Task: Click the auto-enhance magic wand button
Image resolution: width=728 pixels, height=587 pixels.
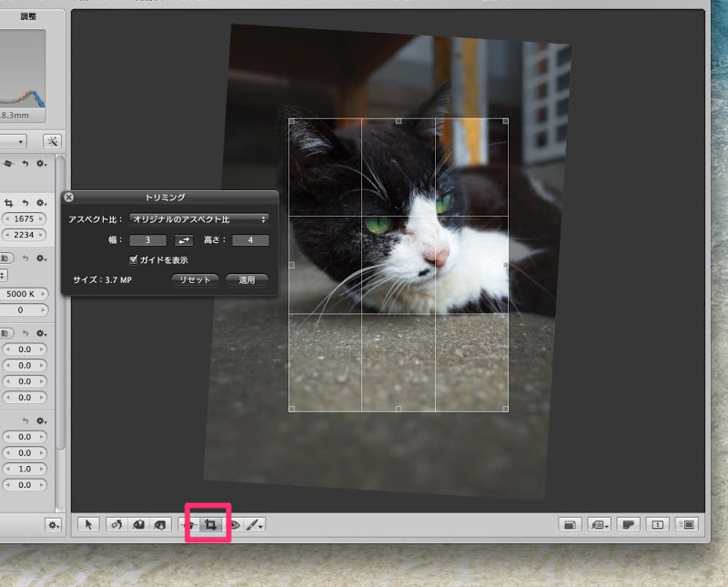Action: point(53,142)
